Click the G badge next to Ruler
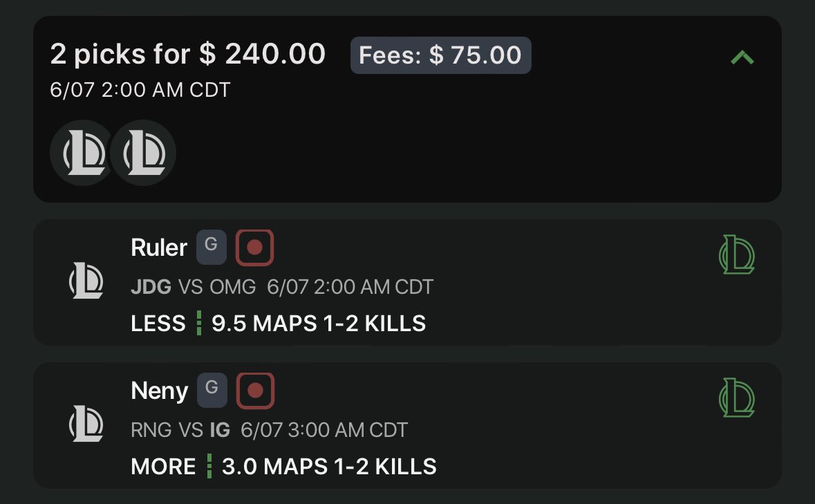This screenshot has height=504, width=815. coord(211,247)
